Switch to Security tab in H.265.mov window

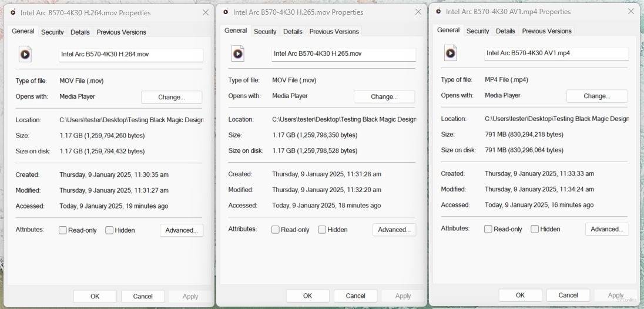click(x=266, y=32)
